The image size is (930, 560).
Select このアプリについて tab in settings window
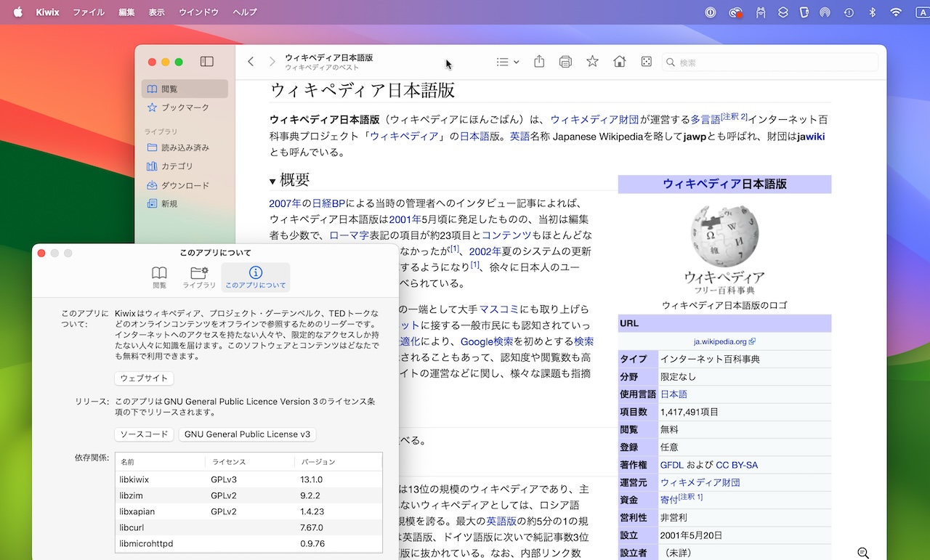point(256,277)
